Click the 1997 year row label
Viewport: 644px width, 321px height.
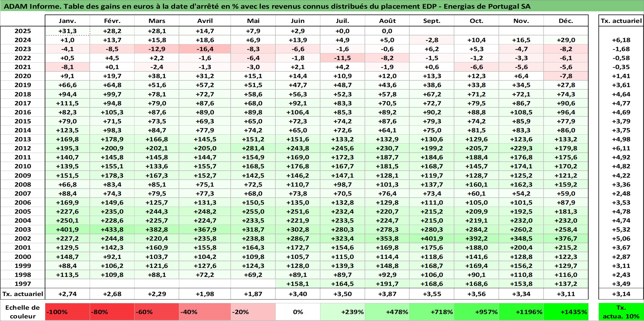23,284
